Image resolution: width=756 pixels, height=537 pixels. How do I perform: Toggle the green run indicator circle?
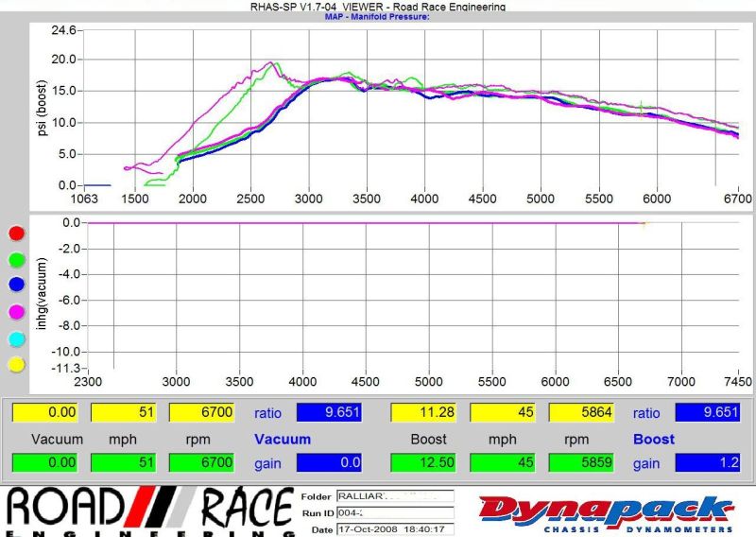(x=15, y=259)
